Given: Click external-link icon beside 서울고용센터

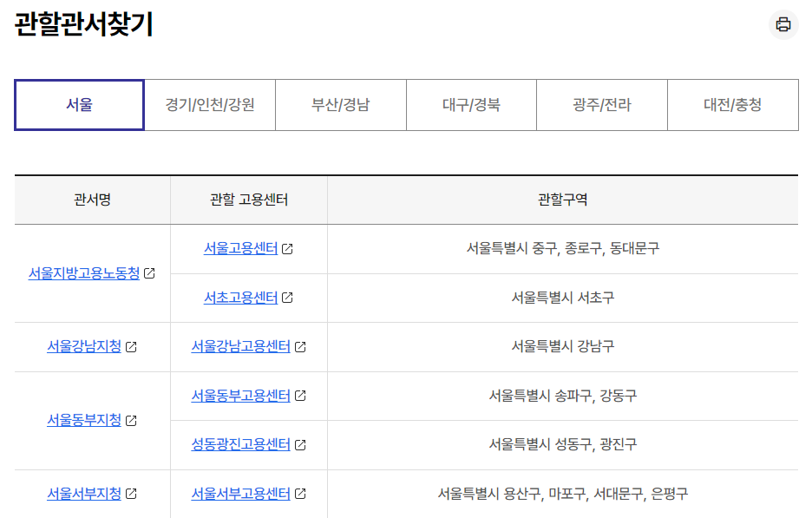Looking at the screenshot, I should (x=288, y=247).
